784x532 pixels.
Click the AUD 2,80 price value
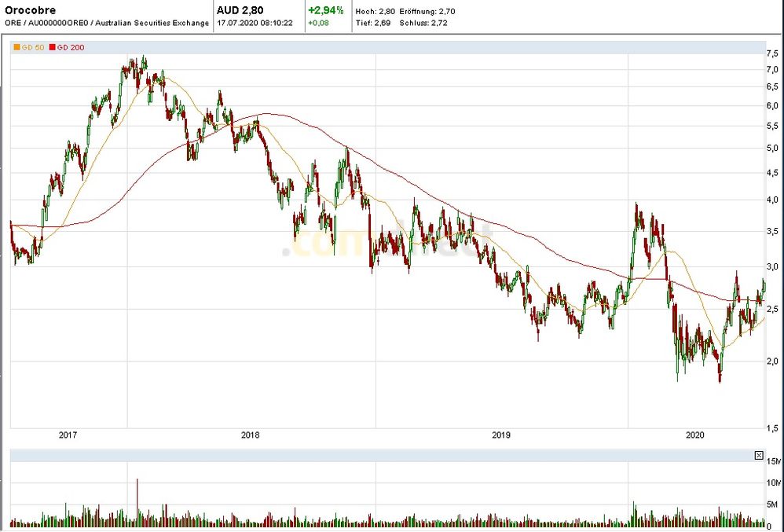point(240,10)
